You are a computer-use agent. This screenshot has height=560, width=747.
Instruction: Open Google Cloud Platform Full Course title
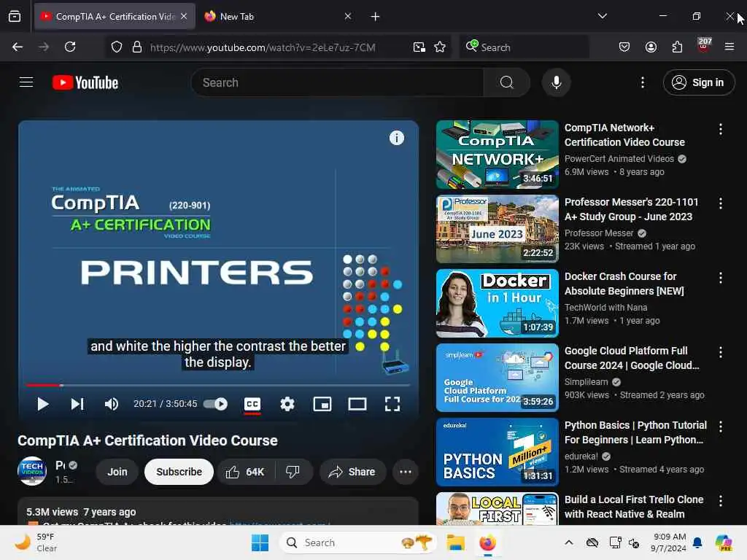click(632, 357)
